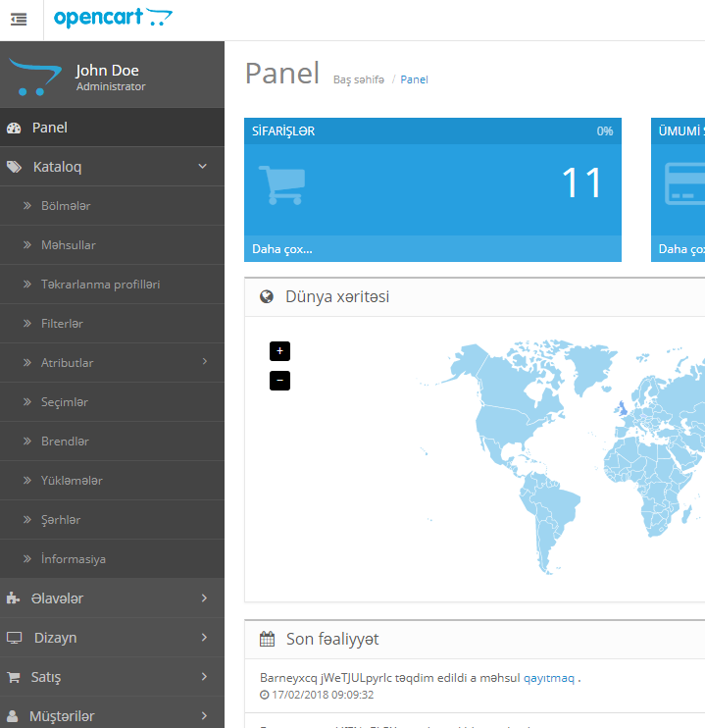Click the shopping cart avatar beside John Doe
The image size is (705, 728).
coord(35,78)
